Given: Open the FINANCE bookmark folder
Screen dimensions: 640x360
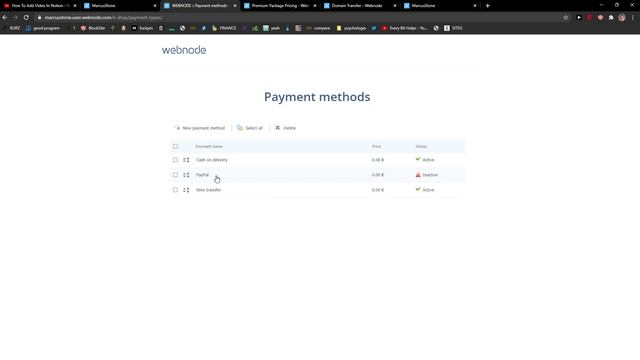Looking at the screenshot, I should [x=224, y=28].
